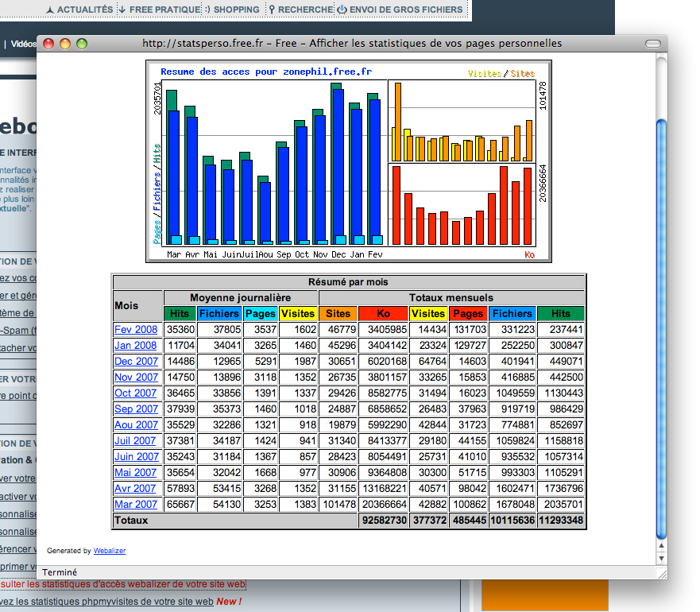Click the blue Fichiers header under Moyenne journalière
Viewport: 700px width, 612px height.
pyautogui.click(x=219, y=314)
